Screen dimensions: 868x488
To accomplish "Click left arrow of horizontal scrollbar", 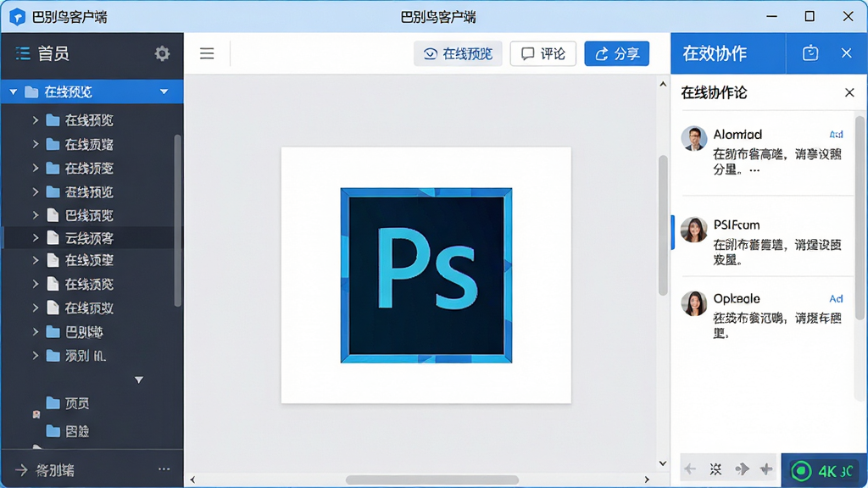I will (x=192, y=480).
